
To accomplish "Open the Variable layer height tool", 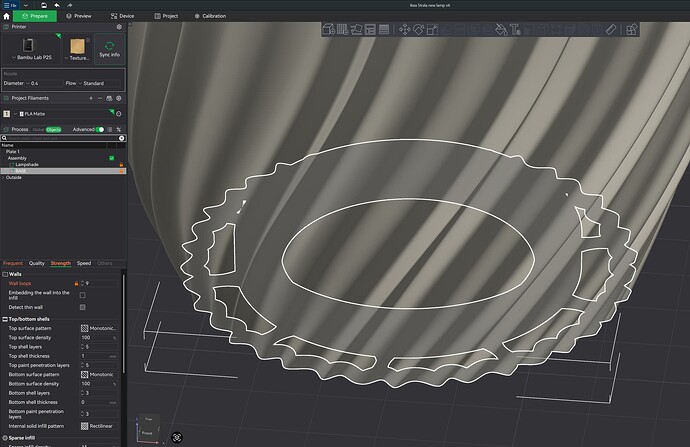I will click(x=384, y=29).
